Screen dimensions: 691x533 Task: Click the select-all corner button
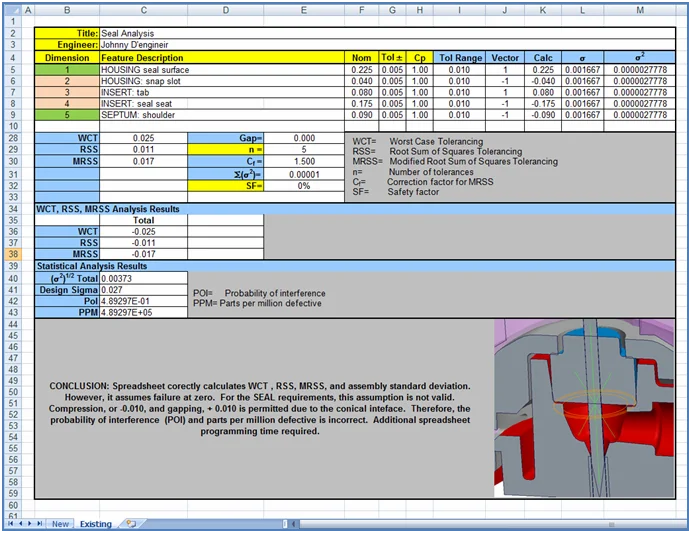click(13, 10)
